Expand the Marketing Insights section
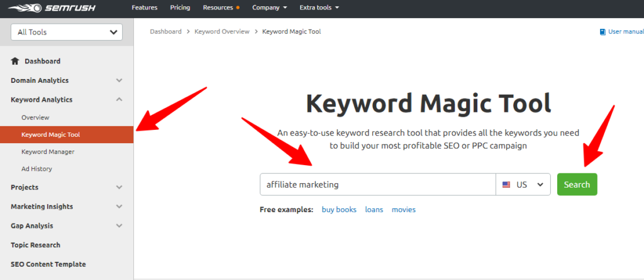Viewport: 644px width, 280px height. [x=119, y=207]
